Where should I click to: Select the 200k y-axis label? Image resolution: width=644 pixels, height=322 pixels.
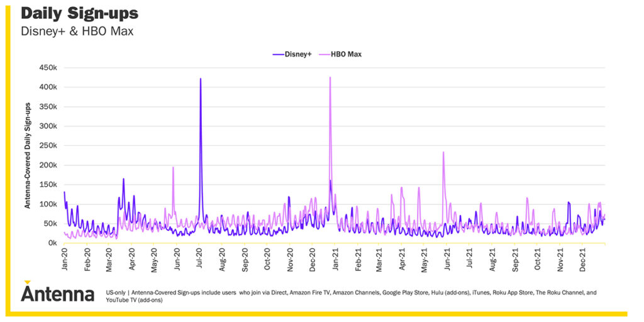coord(48,165)
